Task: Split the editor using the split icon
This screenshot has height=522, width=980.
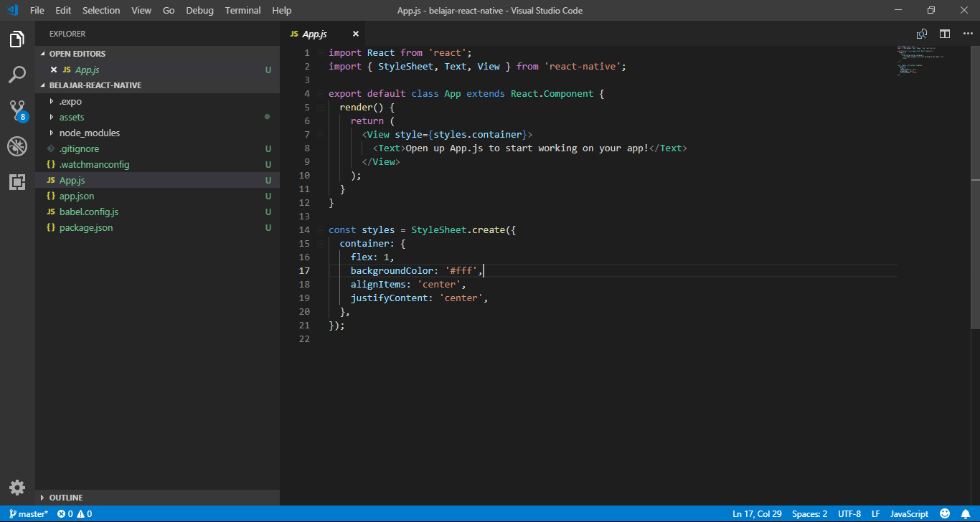Action: [944, 33]
